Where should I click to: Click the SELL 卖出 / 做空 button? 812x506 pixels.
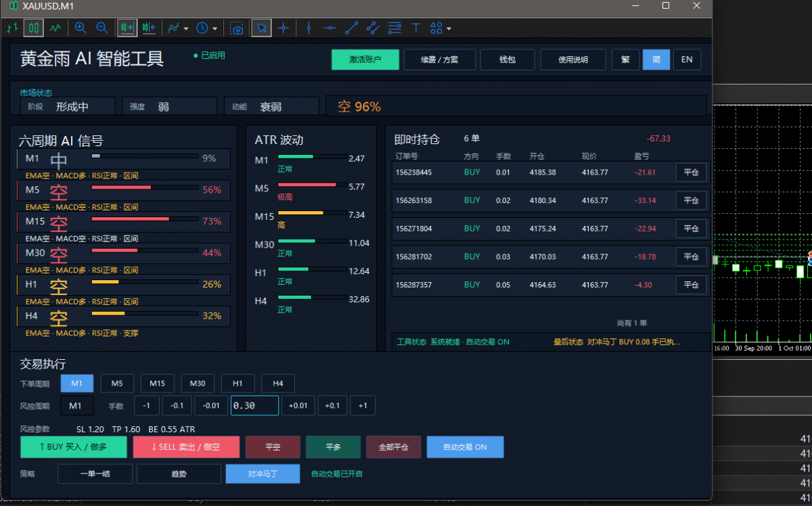coord(186,447)
